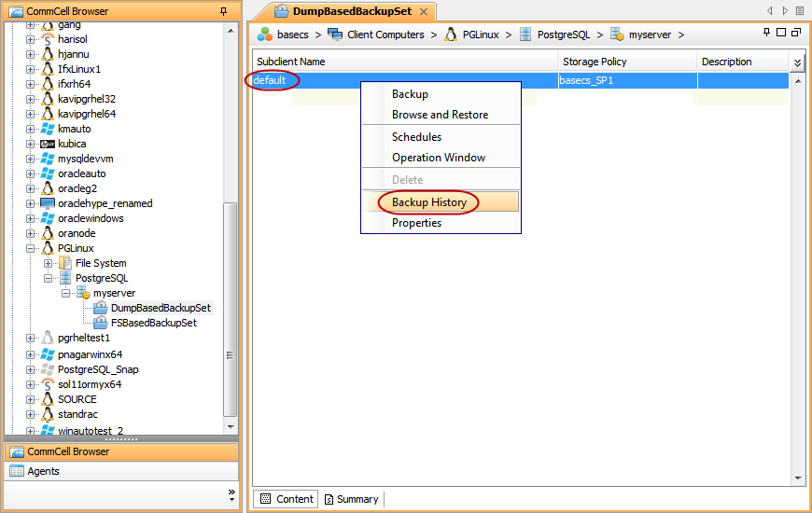Select FSBasedBackupSet in the tree
812x513 pixels.
point(153,323)
